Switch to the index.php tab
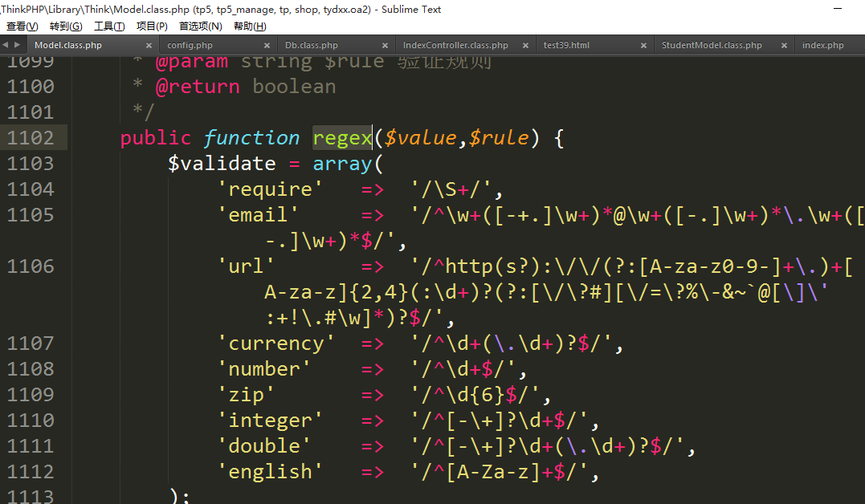Image resolution: width=865 pixels, height=504 pixels. 822,45
